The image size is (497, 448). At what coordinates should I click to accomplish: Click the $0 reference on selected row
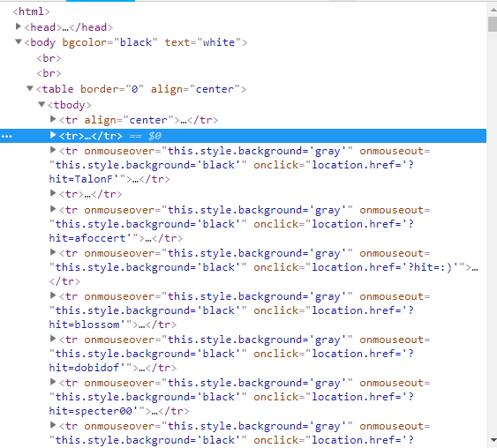(155, 136)
